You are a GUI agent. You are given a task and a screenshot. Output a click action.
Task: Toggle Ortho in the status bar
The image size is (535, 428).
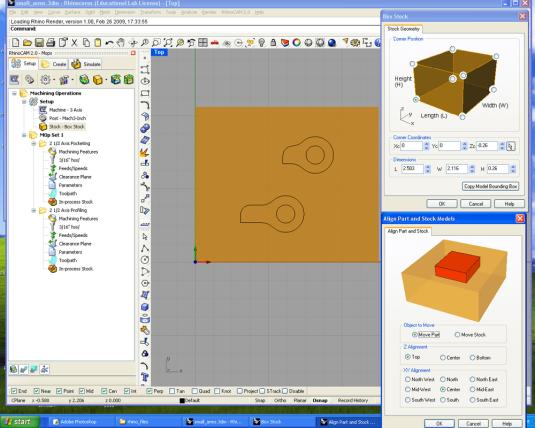(x=280, y=400)
